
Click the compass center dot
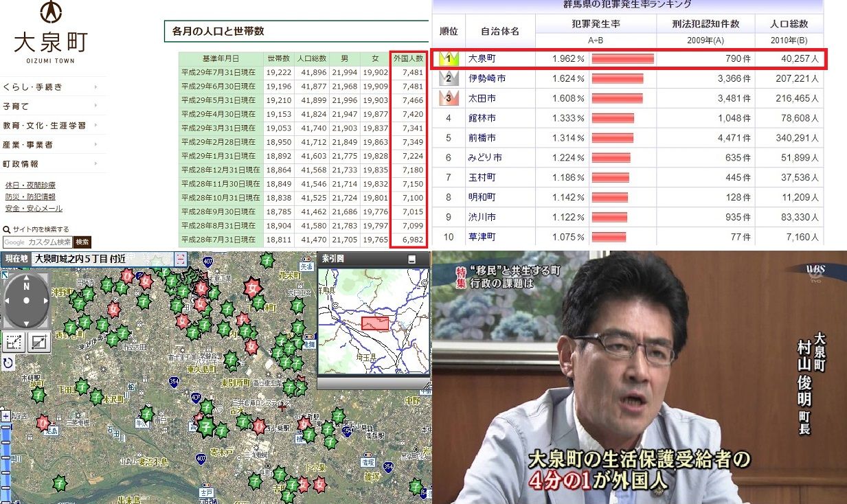pyautogui.click(x=26, y=301)
